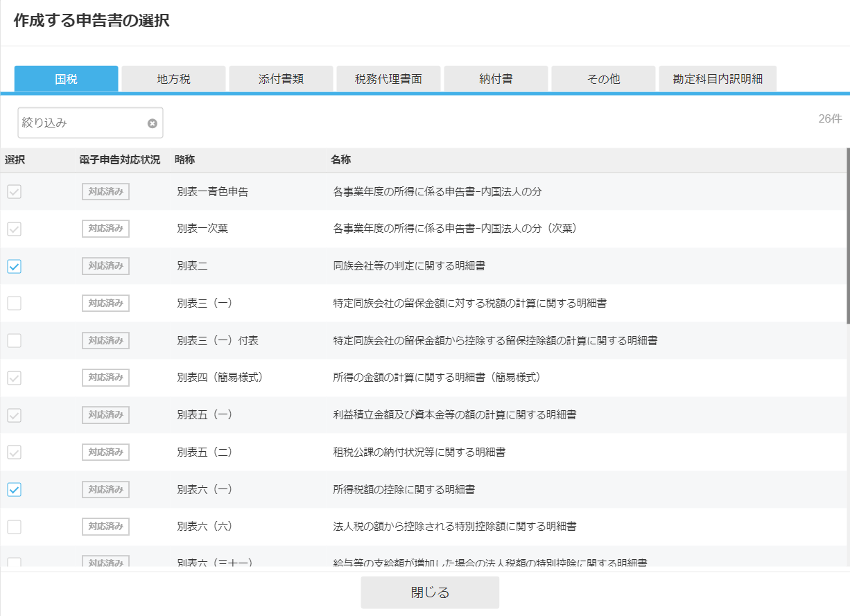The image size is (850, 616).
Task: Check the 別表三（一）付表 checkbox
Action: [14, 340]
